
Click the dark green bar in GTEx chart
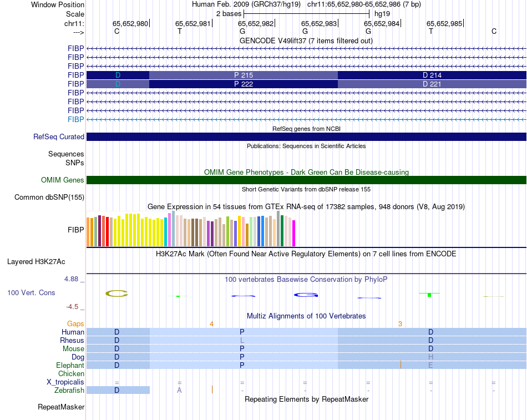(282, 231)
